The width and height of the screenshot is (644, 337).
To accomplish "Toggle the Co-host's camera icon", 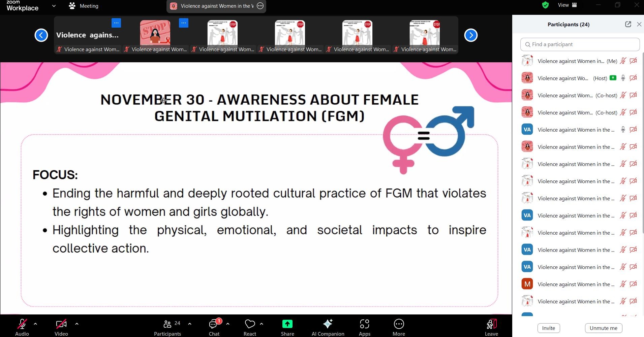I will 633,95.
